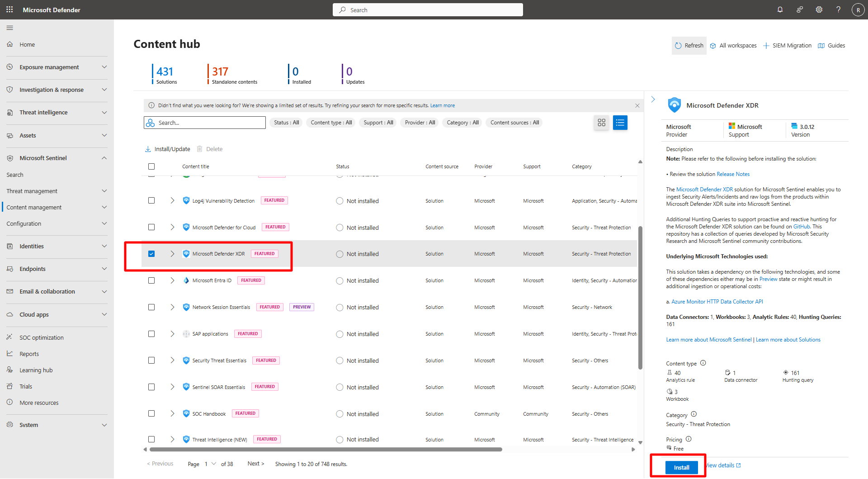Click the Pricing info icon
Viewport: 868px width, 479px height.
(689, 439)
